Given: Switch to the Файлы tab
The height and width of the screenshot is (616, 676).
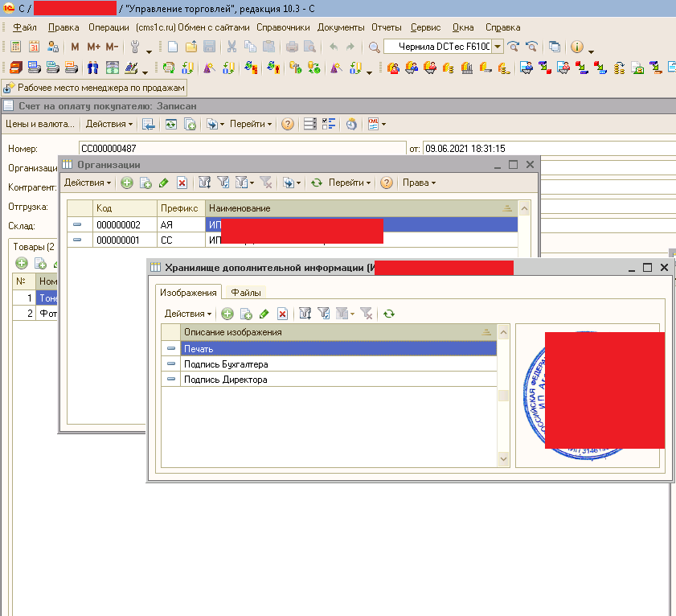Looking at the screenshot, I should pos(246,293).
